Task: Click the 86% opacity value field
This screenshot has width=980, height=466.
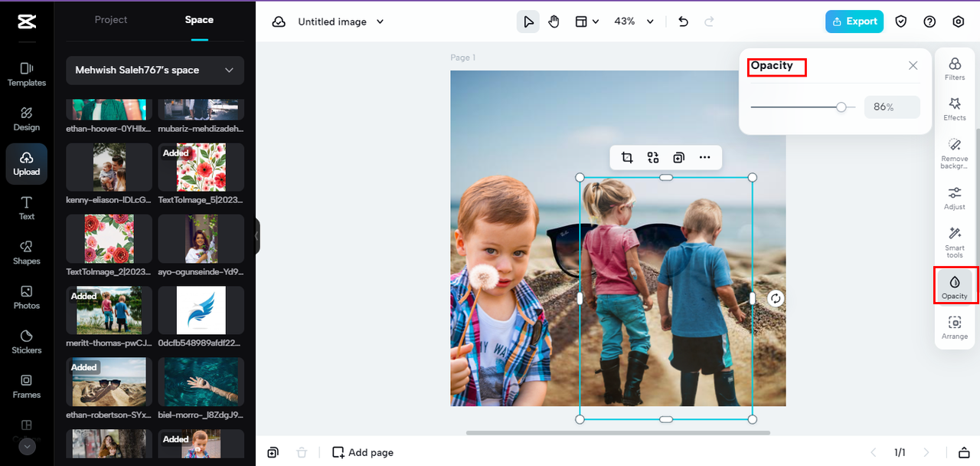Action: tap(892, 107)
